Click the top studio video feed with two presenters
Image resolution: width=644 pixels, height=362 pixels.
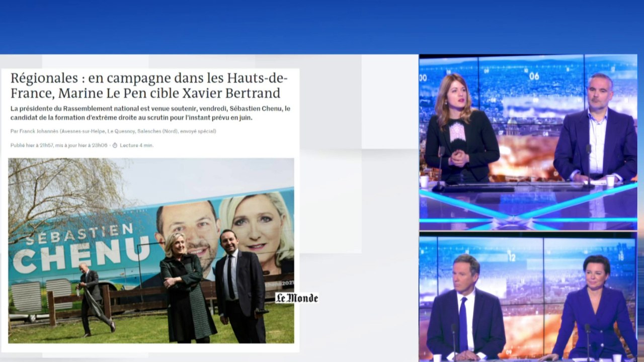pyautogui.click(x=528, y=142)
